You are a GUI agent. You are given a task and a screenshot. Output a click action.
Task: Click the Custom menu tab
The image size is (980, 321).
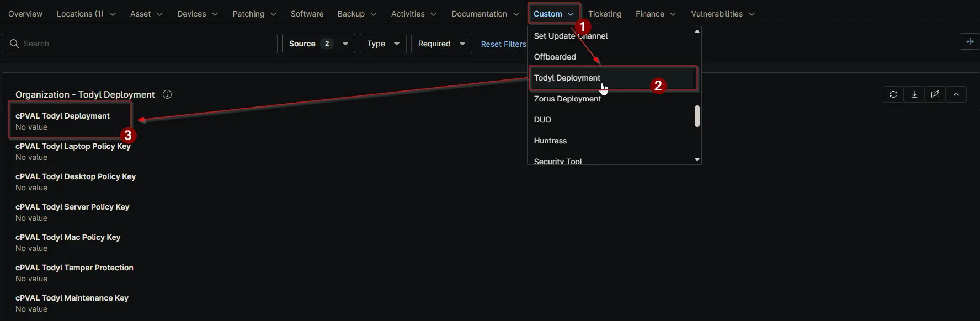point(553,14)
